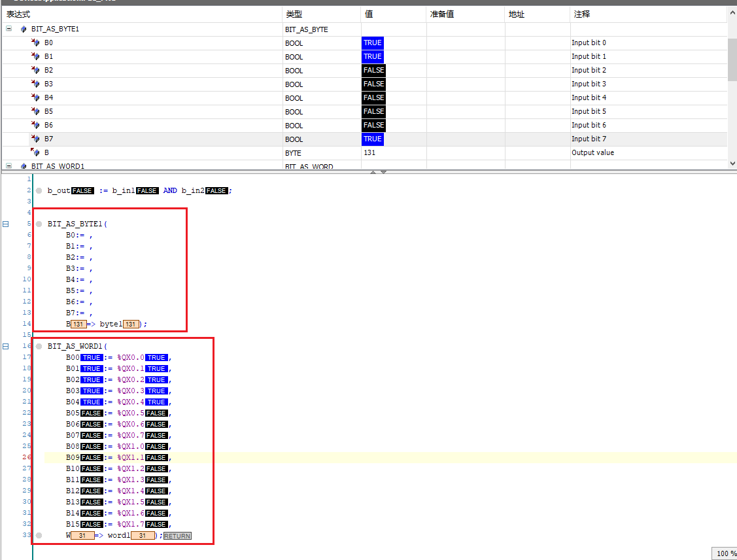Toggle the TRUE value of B0
This screenshot has width=737, height=560.
pos(372,43)
